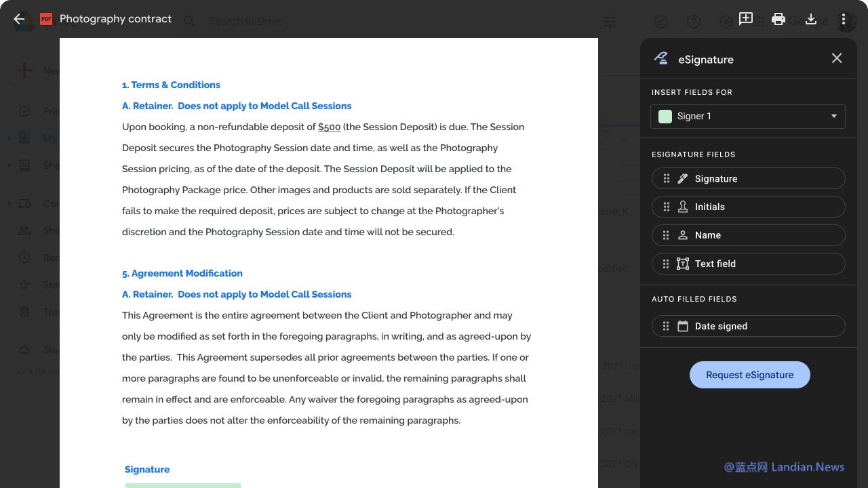Click the red PDF file icon
Viewport: 868px width, 488px height.
click(x=46, y=19)
